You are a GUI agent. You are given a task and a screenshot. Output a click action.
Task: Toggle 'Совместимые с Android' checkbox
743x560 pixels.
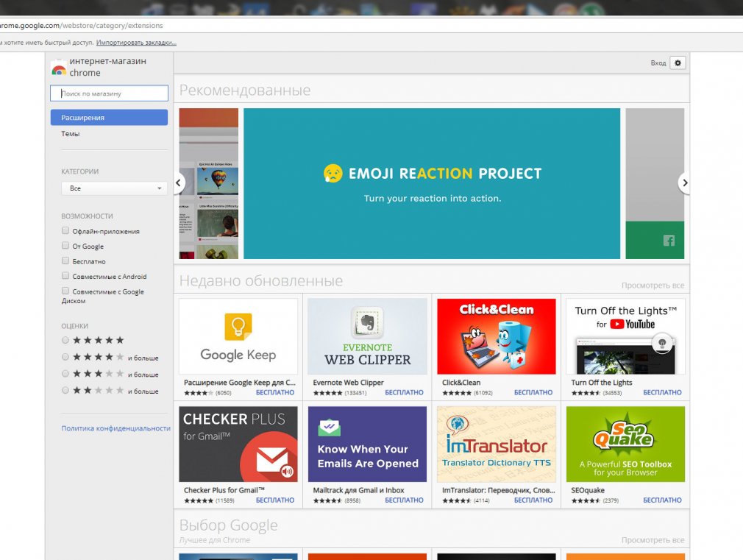[65, 275]
